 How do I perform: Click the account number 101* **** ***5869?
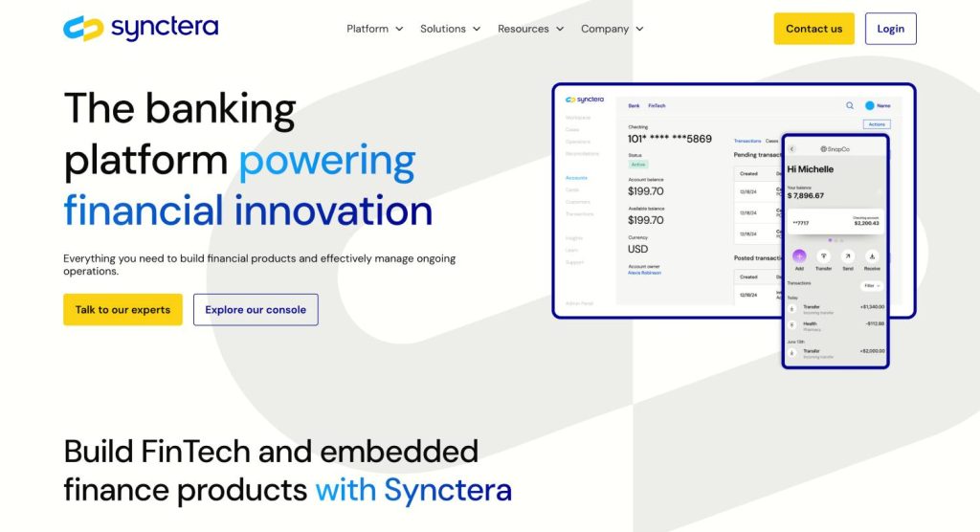coord(669,139)
